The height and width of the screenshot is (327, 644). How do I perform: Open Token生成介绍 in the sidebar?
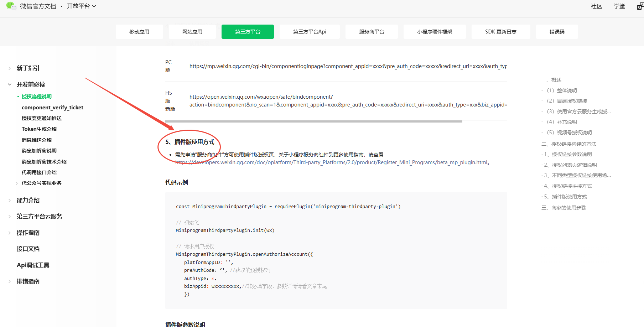(x=39, y=129)
